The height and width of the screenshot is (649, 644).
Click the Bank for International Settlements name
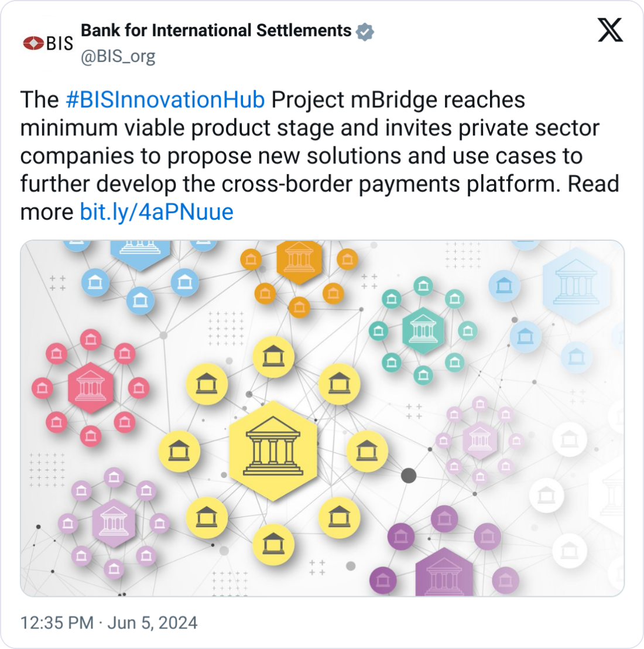[216, 30]
